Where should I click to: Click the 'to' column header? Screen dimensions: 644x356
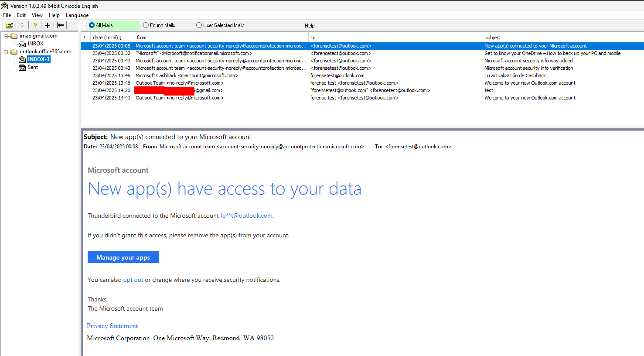pos(395,38)
